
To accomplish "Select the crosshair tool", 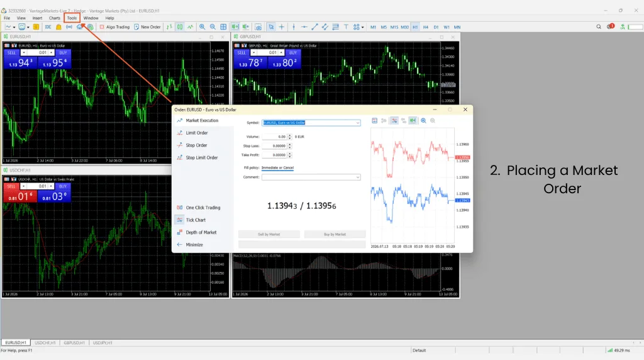I will point(282,27).
